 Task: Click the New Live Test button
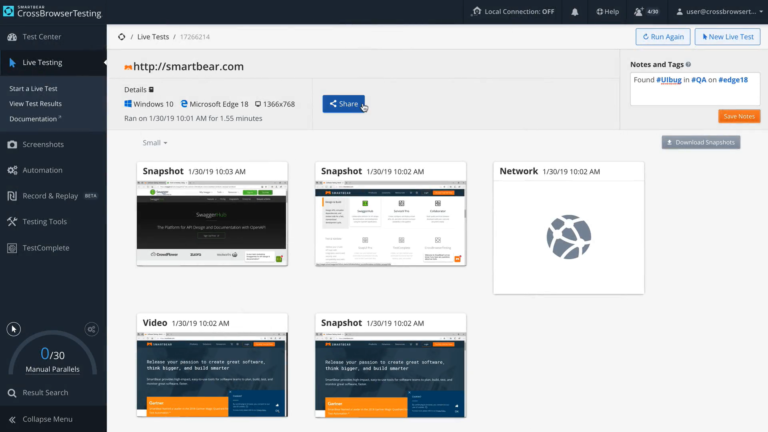point(727,37)
